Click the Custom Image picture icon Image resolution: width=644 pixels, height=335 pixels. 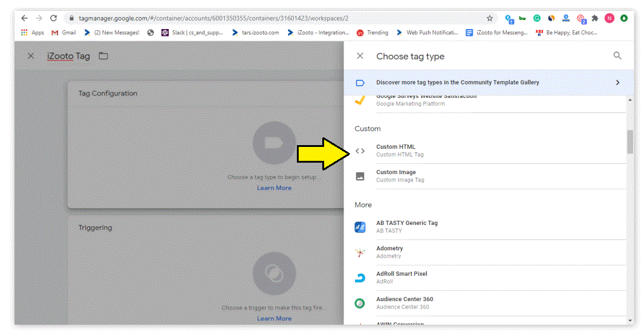coord(360,177)
